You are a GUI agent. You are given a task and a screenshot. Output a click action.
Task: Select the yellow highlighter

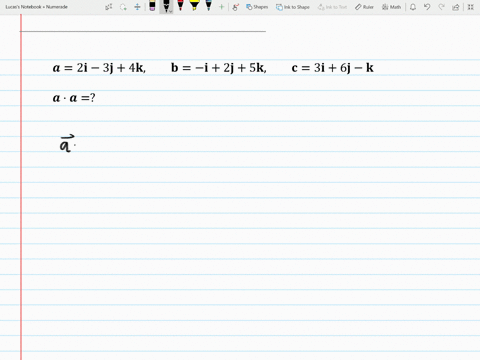pos(194,6)
